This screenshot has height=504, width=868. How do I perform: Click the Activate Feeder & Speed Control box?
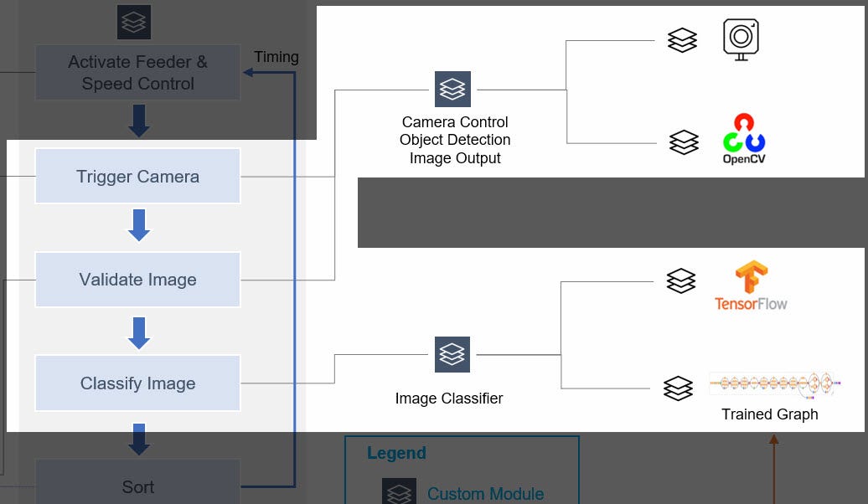pyautogui.click(x=137, y=72)
